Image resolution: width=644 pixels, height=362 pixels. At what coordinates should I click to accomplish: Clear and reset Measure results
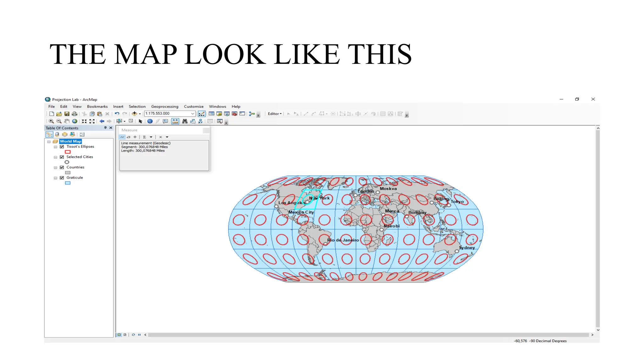click(160, 137)
